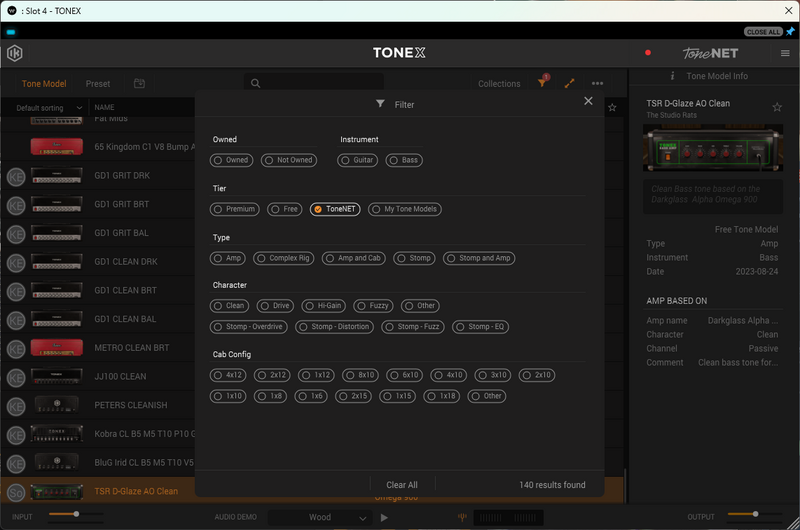The height and width of the screenshot is (530, 800).
Task: Select Kobra CL B5 M5 T10 tone model
Action: coord(144,434)
